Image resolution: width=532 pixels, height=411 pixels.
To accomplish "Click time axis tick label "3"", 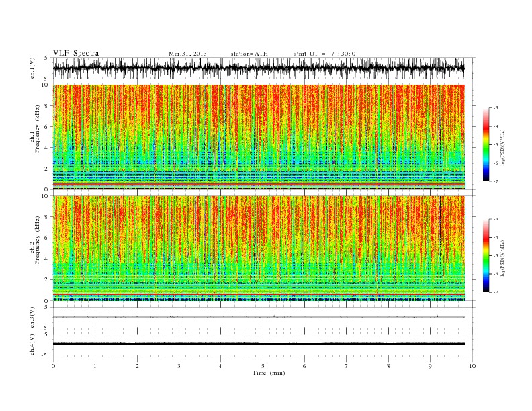I will click(x=179, y=366).
